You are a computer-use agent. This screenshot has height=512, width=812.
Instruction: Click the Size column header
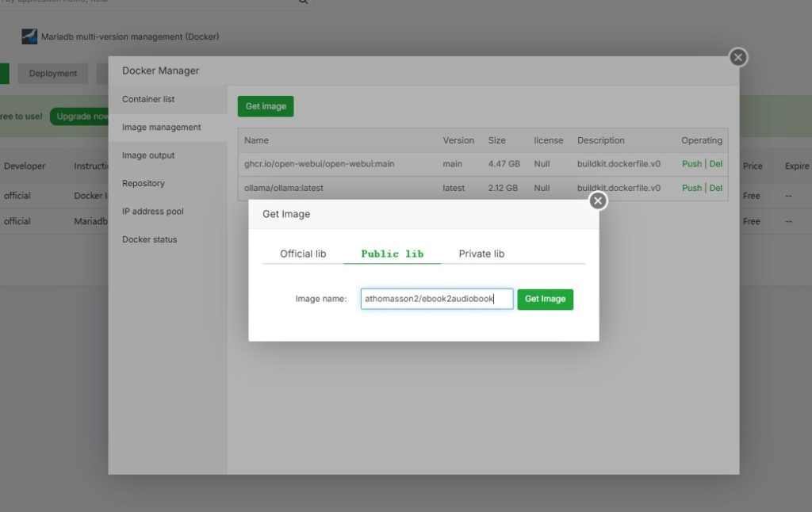pos(496,140)
